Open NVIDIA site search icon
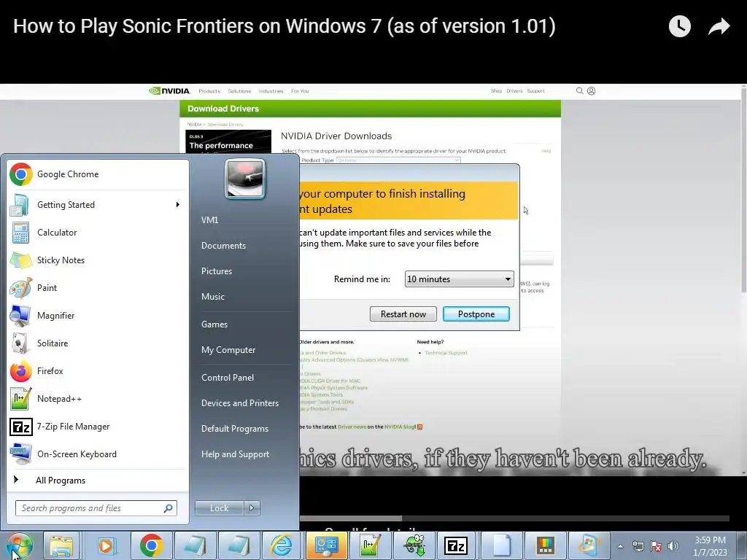This screenshot has width=747, height=560. click(x=579, y=90)
